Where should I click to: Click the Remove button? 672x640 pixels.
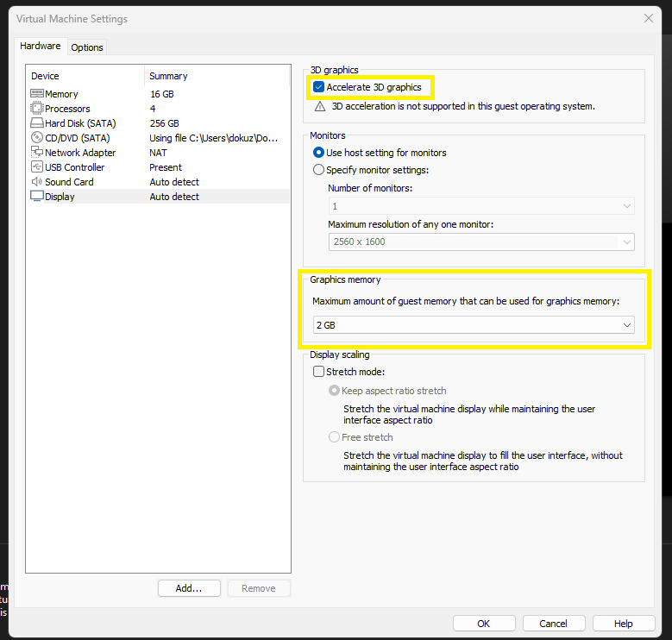click(x=259, y=588)
